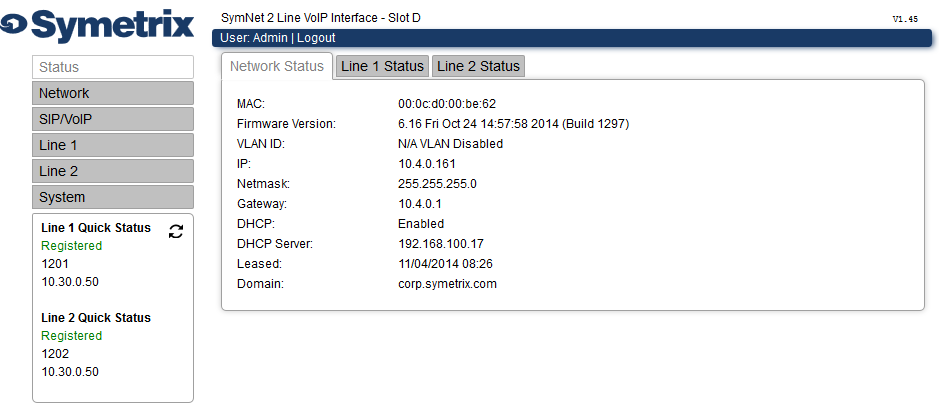Select the MAC address 00:0c:d0:00:be:62

(447, 104)
